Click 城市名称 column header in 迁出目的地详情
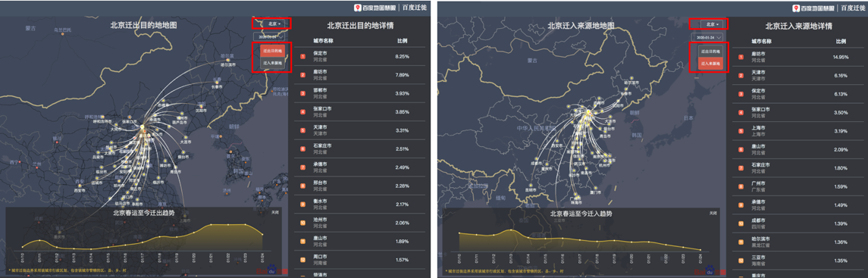The height and width of the screenshot is (278, 868). [x=323, y=41]
